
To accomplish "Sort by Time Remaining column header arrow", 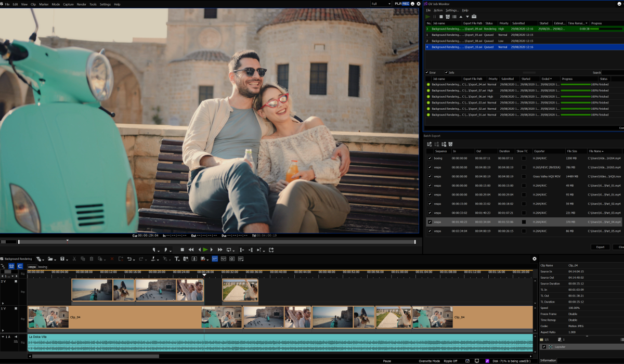I will click(587, 23).
